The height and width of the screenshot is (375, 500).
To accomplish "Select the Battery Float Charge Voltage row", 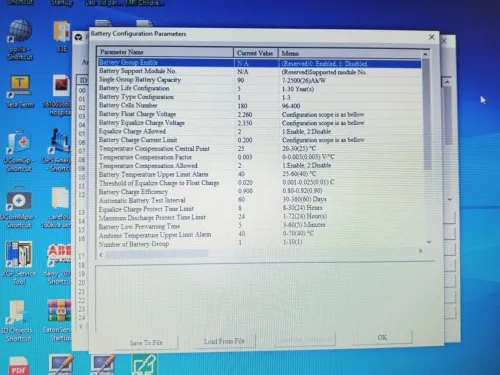I will pyautogui.click(x=260, y=114).
